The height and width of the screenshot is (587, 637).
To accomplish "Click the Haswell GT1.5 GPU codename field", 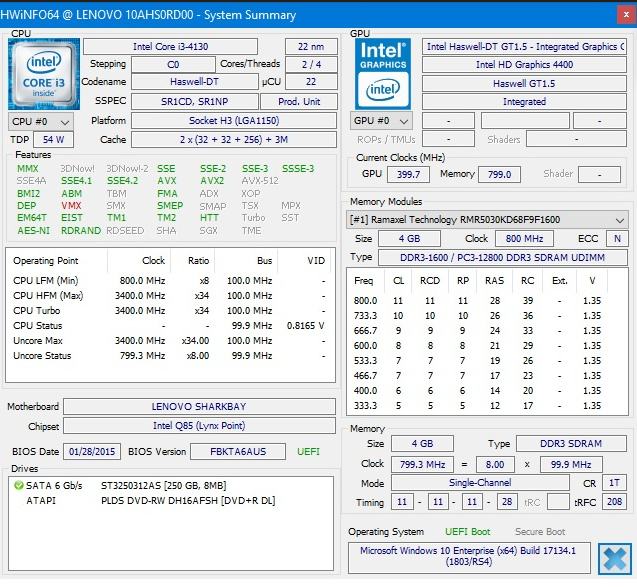I will click(524, 84).
